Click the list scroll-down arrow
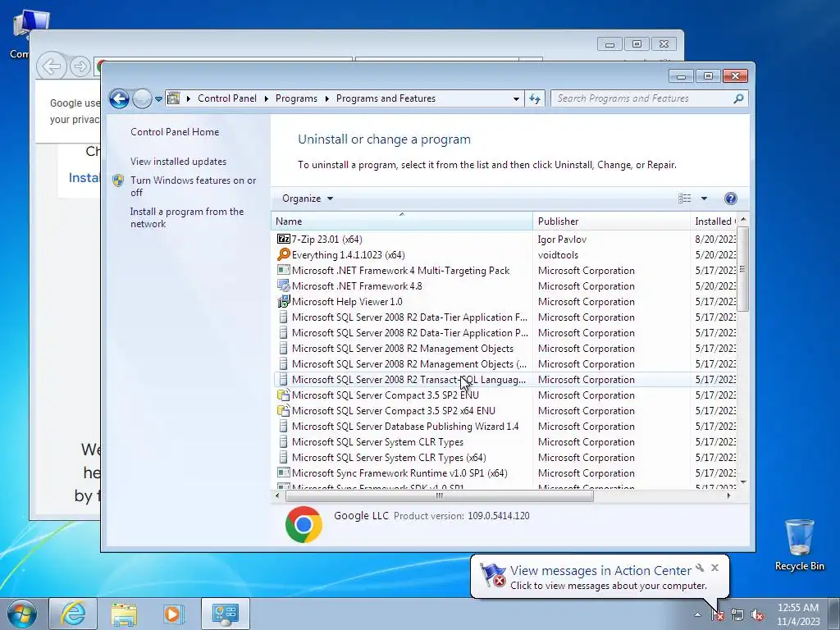Viewport: 840px width, 630px height. [742, 482]
